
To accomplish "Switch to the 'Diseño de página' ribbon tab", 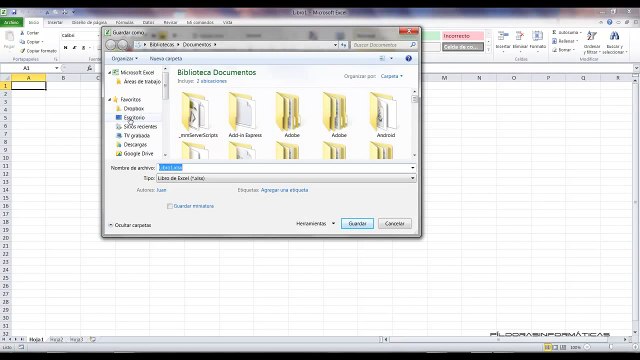I will (x=89, y=22).
